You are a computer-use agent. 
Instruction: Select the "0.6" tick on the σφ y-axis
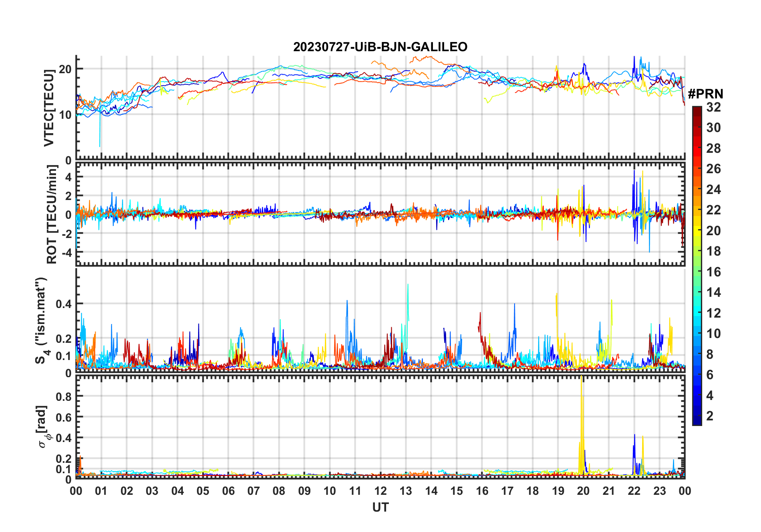click(64, 417)
